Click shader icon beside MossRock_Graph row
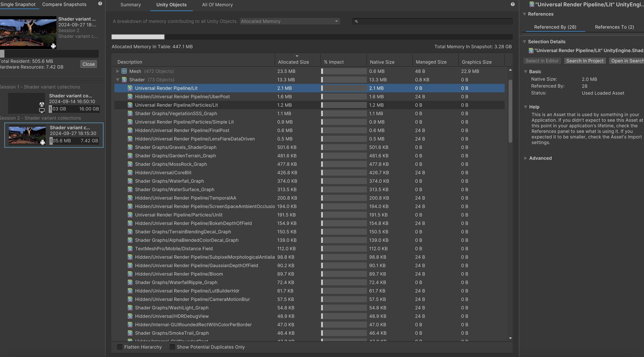The height and width of the screenshot is (357, 644). coord(130,164)
